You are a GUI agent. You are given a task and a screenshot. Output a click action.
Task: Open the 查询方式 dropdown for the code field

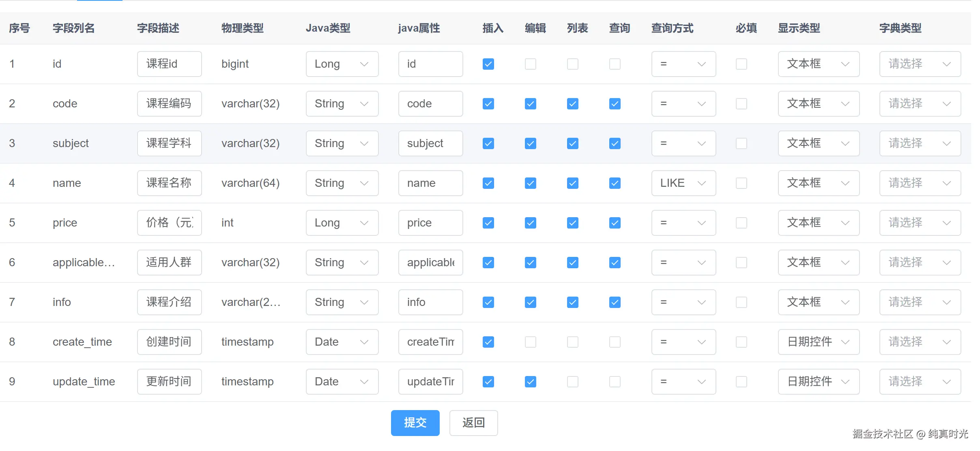[683, 103]
